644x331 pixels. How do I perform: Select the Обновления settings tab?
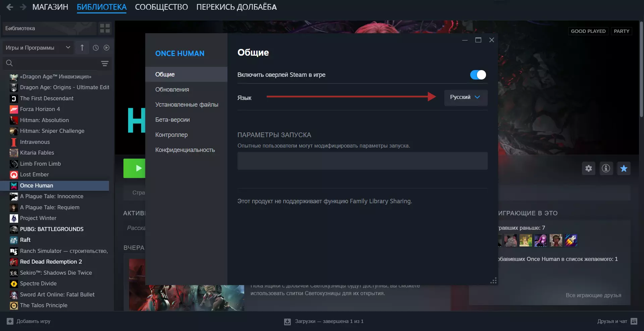[x=186, y=90]
